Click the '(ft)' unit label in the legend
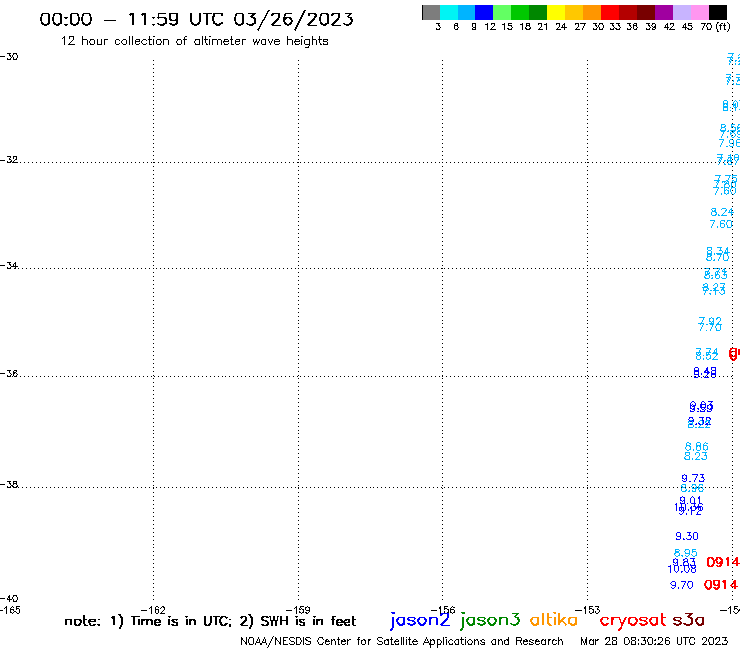This screenshot has height=650, width=740. [x=723, y=27]
